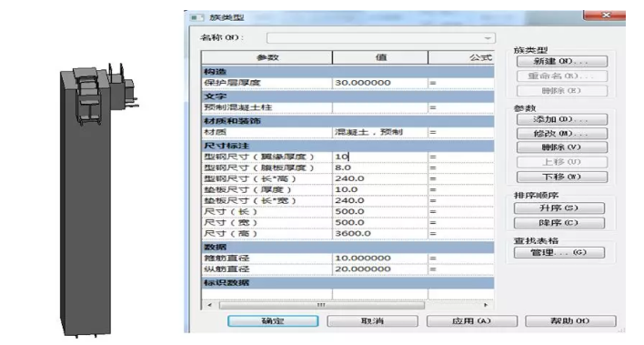Click the 取消 button
This screenshot has height=345, width=644.
373,321
